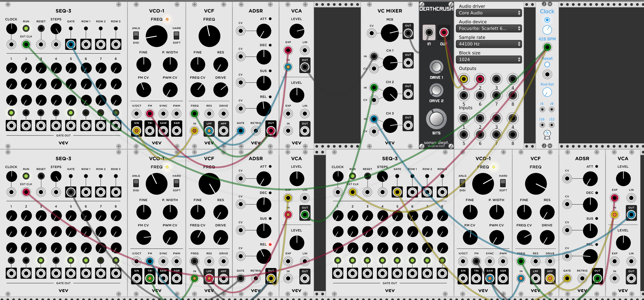Click top VCF LPF output jack

coord(209,131)
